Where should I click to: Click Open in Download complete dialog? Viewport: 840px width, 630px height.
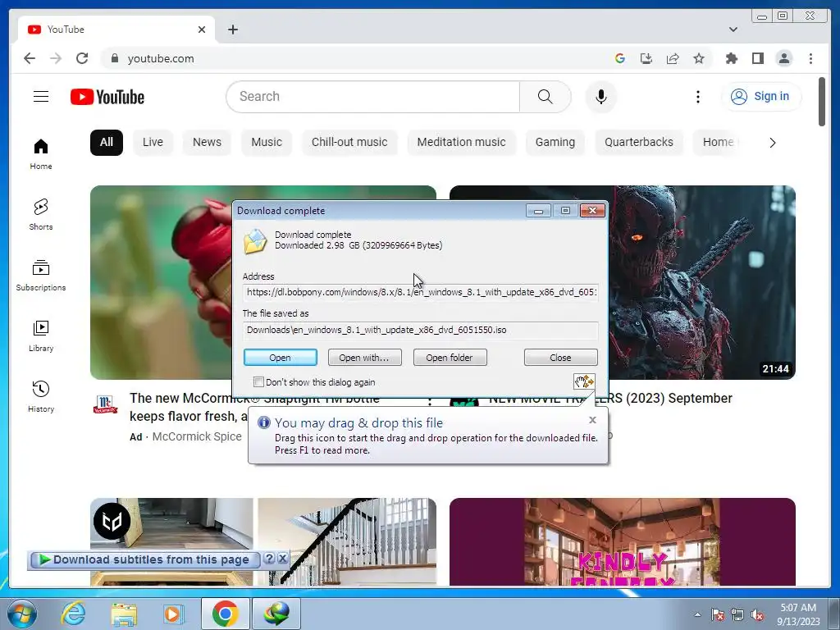[x=281, y=358]
